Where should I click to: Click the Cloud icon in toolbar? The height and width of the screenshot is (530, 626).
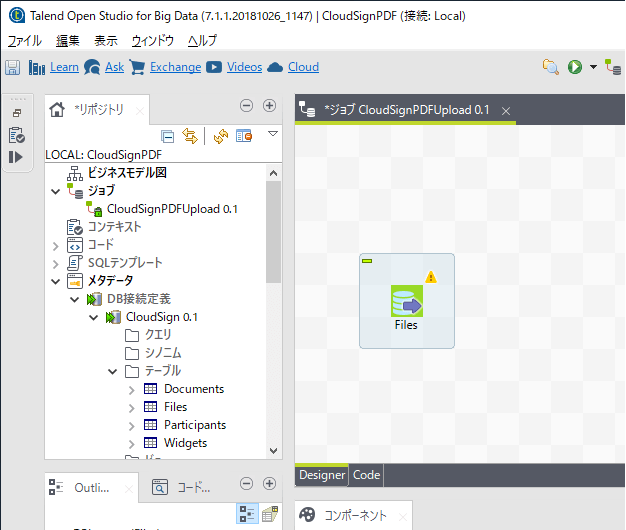click(x=275, y=67)
